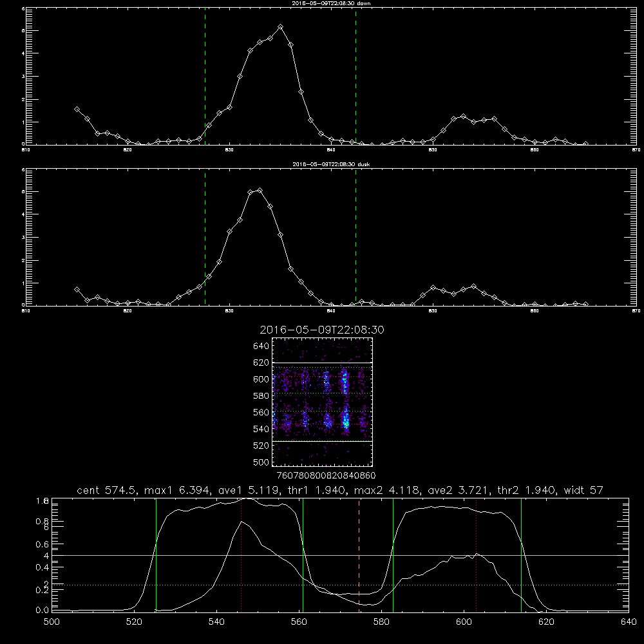Click the y-axis label 620 beside spectral image

pos(261,363)
